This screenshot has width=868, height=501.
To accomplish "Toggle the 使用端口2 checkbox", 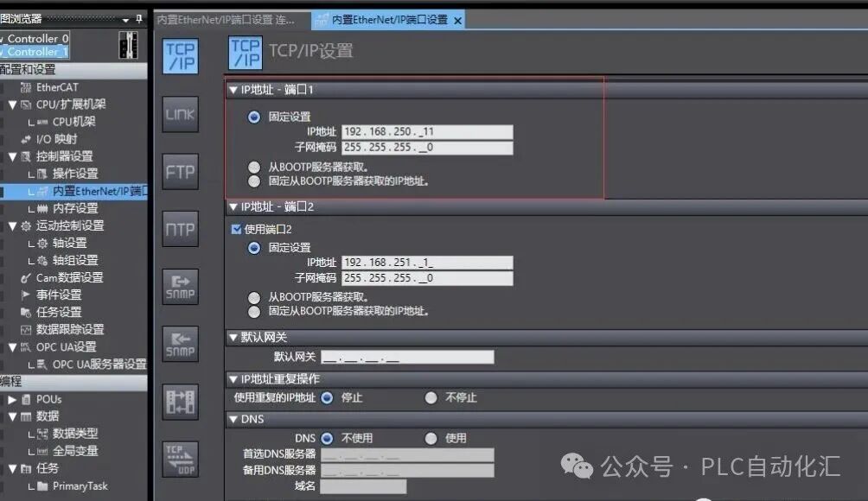I will click(236, 229).
